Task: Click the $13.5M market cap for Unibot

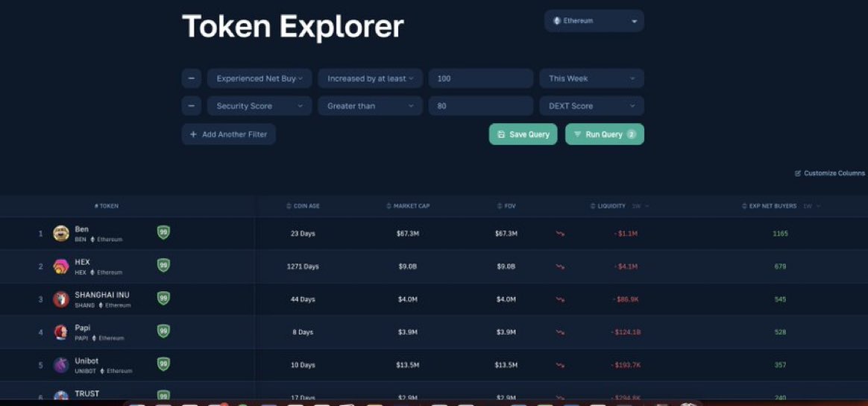Action: click(x=407, y=365)
